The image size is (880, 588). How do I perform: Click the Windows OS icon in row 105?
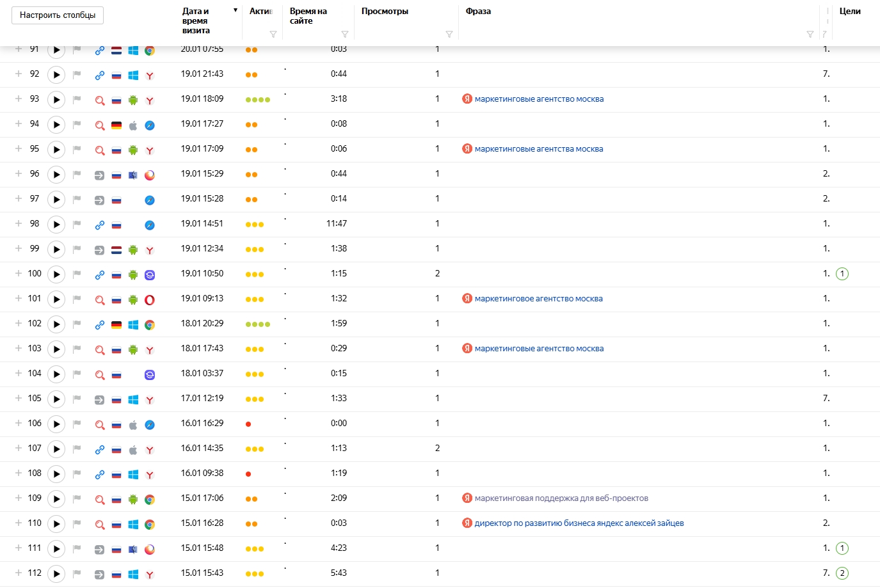pyautogui.click(x=133, y=400)
